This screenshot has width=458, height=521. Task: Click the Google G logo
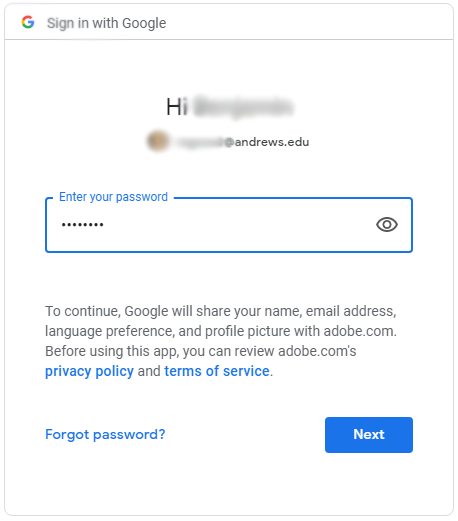(x=28, y=22)
